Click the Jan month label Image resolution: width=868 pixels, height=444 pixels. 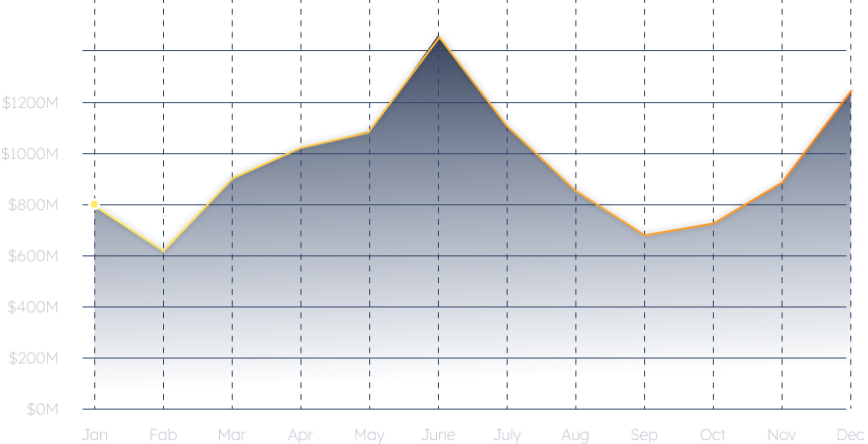pos(94,434)
